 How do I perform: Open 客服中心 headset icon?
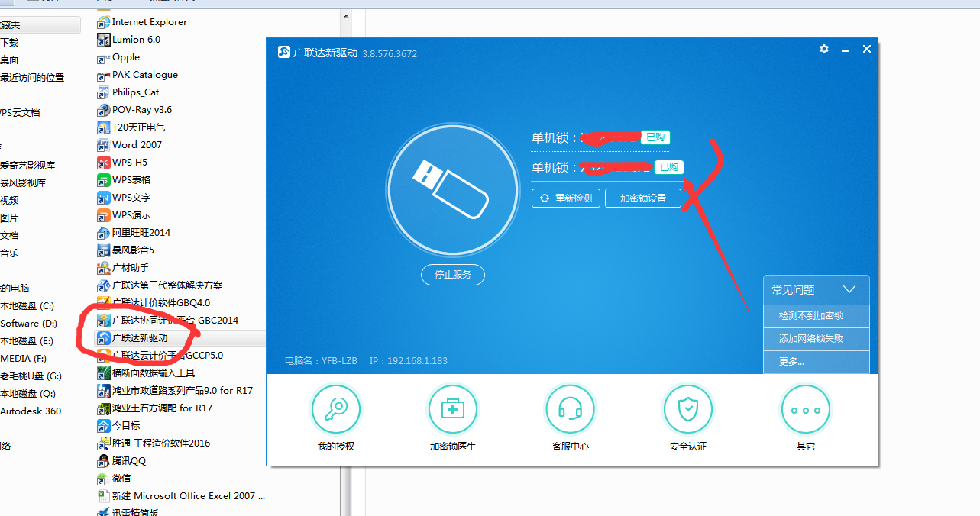click(x=571, y=409)
